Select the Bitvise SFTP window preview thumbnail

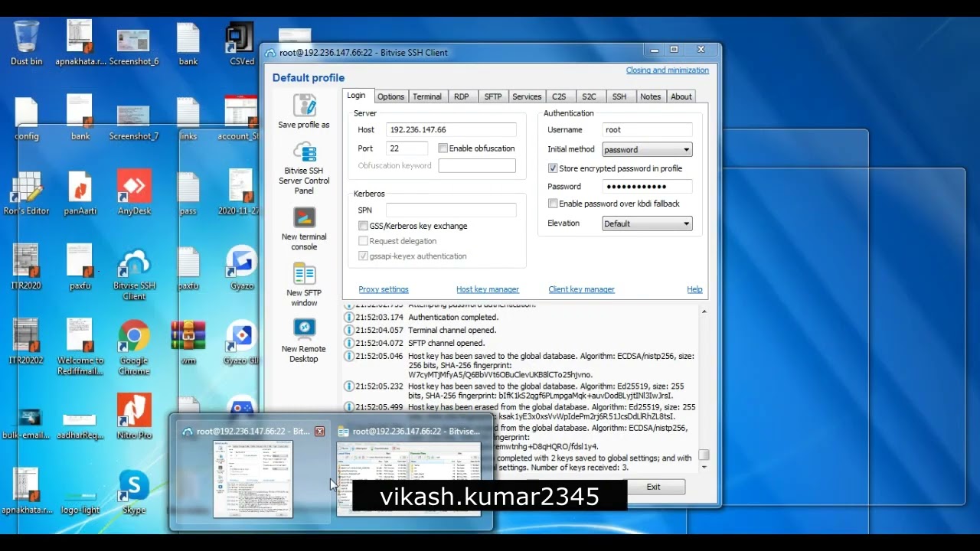pyautogui.click(x=409, y=478)
